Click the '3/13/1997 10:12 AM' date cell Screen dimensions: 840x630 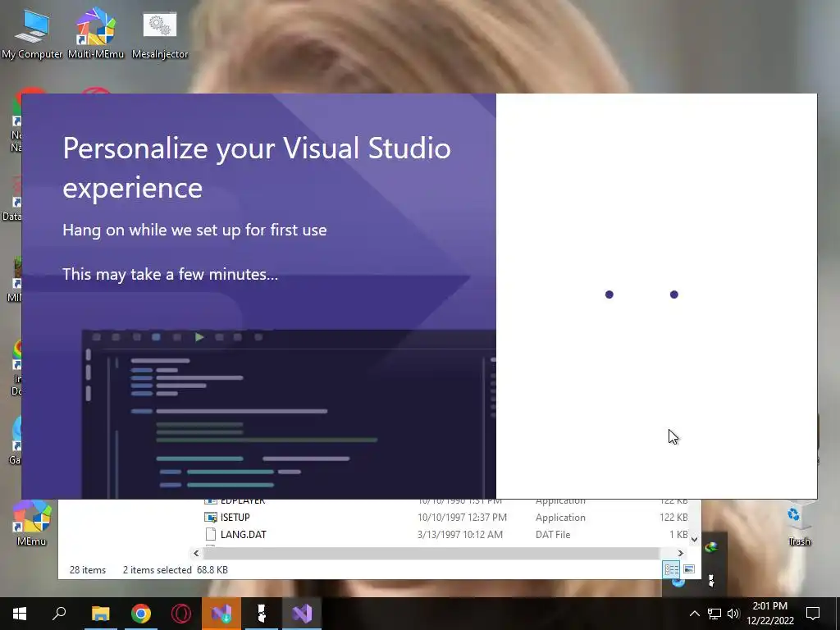tap(459, 535)
